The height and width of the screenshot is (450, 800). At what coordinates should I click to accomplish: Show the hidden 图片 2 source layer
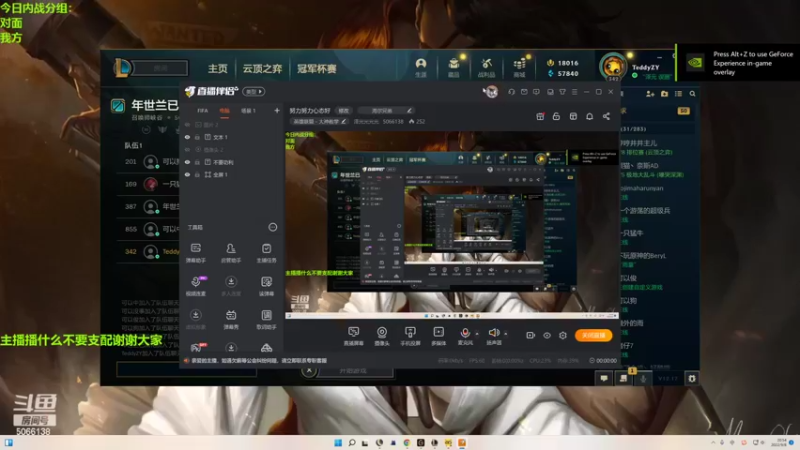point(187,124)
